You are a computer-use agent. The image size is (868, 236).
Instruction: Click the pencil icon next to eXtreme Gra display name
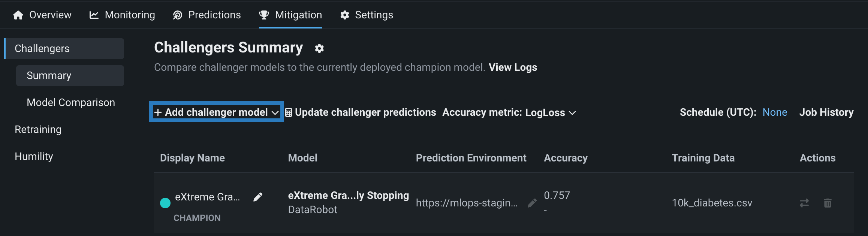[x=258, y=197]
